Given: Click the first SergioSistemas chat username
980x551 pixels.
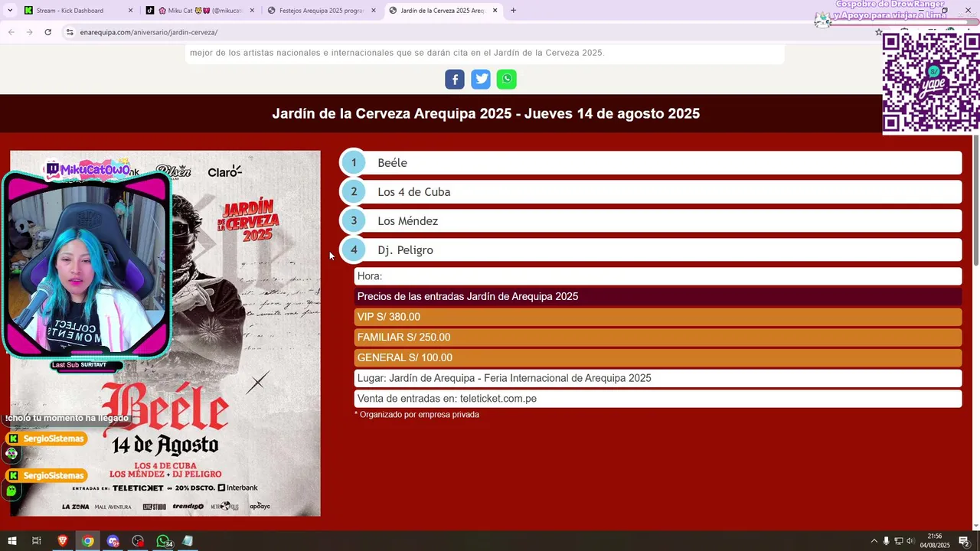Looking at the screenshot, I should click(54, 439).
